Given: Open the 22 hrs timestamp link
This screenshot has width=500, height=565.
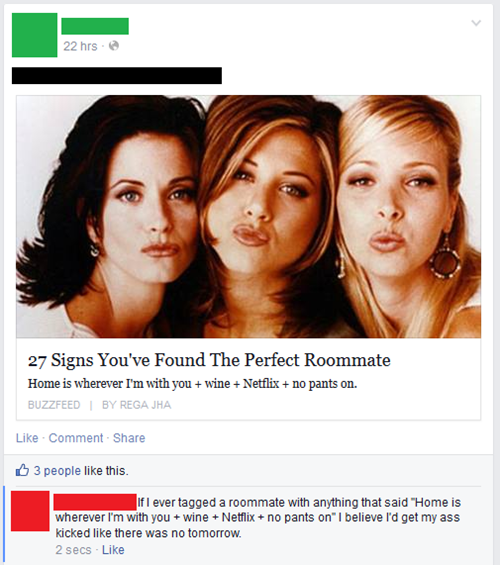Looking at the screenshot, I should click(80, 46).
